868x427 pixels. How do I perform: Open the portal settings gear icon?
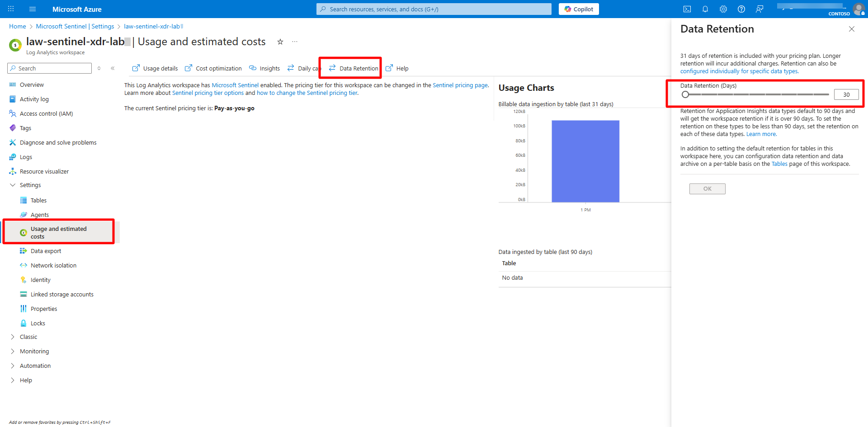coord(723,9)
